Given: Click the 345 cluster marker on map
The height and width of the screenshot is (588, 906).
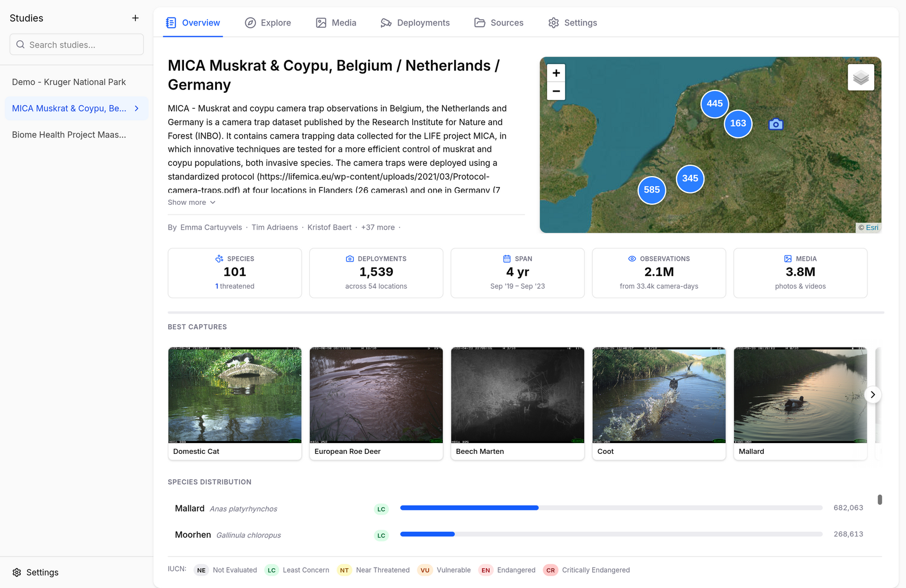Looking at the screenshot, I should click(x=690, y=178).
